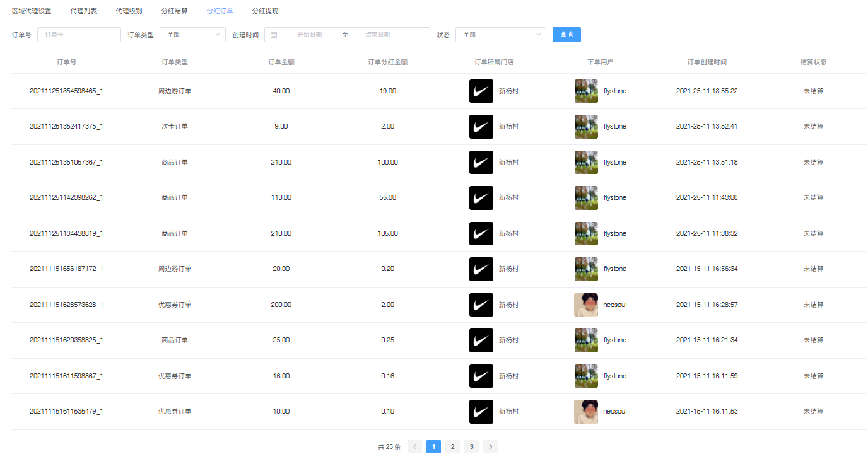Click the 订单分红金额 column header

click(388, 62)
